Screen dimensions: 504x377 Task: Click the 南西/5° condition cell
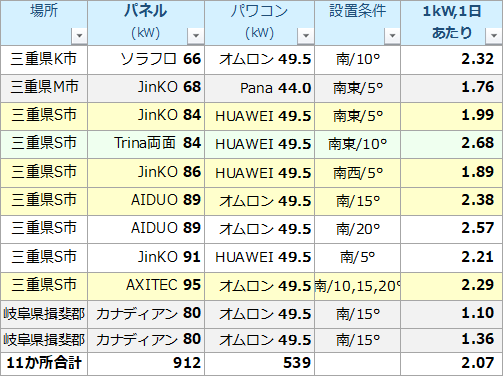(358, 173)
